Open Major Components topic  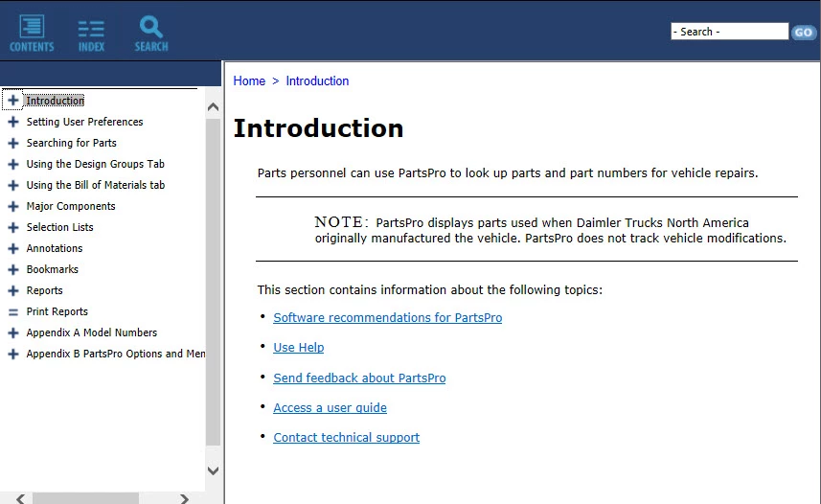(x=71, y=206)
